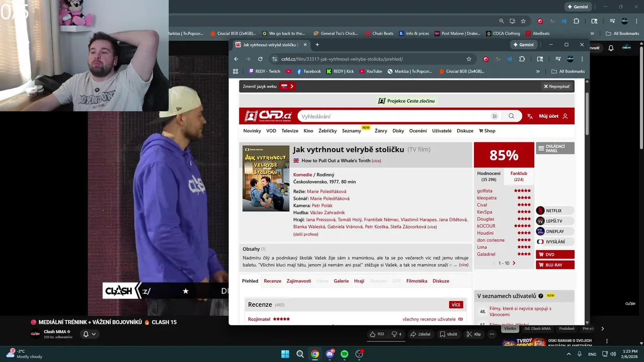Click the magnifier search icon on ČSFD
This screenshot has width=644, height=362.
click(x=511, y=116)
